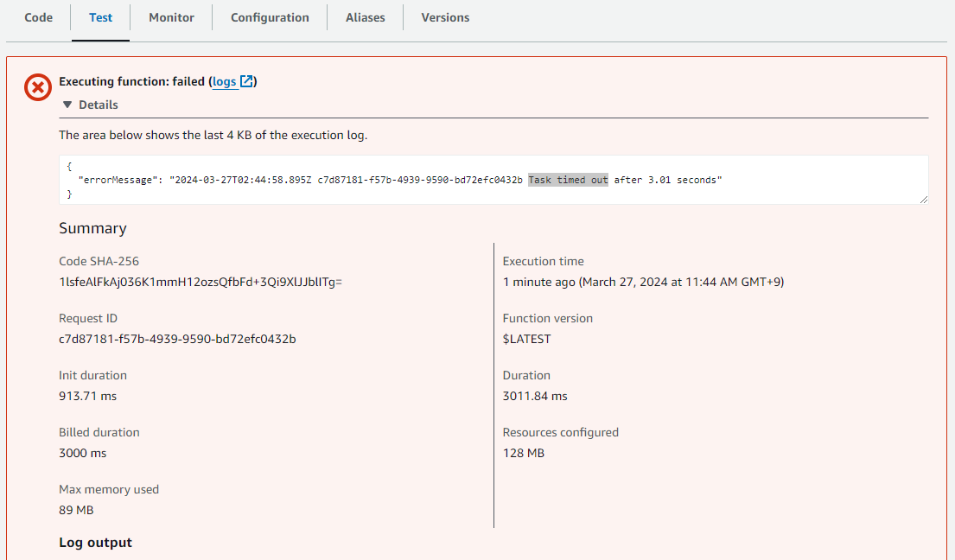Image resolution: width=955 pixels, height=560 pixels.
Task: Click the 89 MB max memory value
Action: click(76, 510)
